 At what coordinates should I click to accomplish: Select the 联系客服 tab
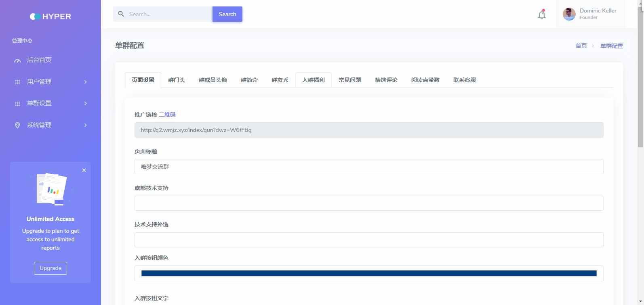point(465,80)
